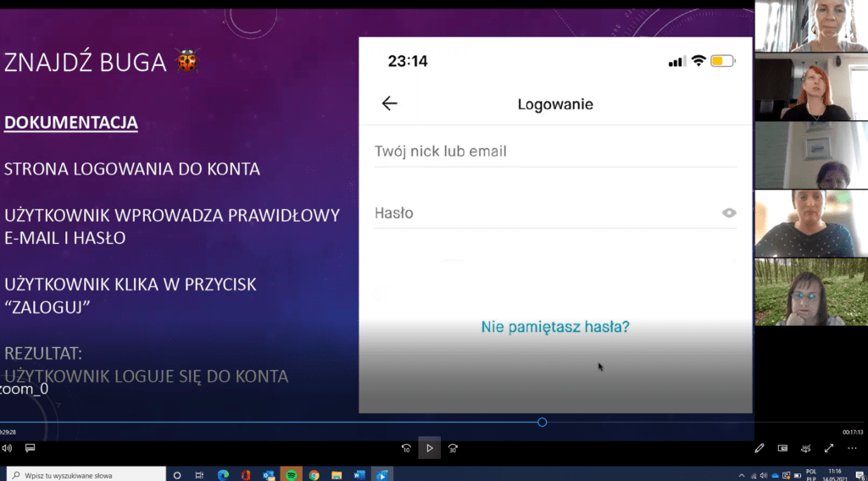Click the back arrow on Logowanie screen
868x481 pixels.
pos(389,103)
